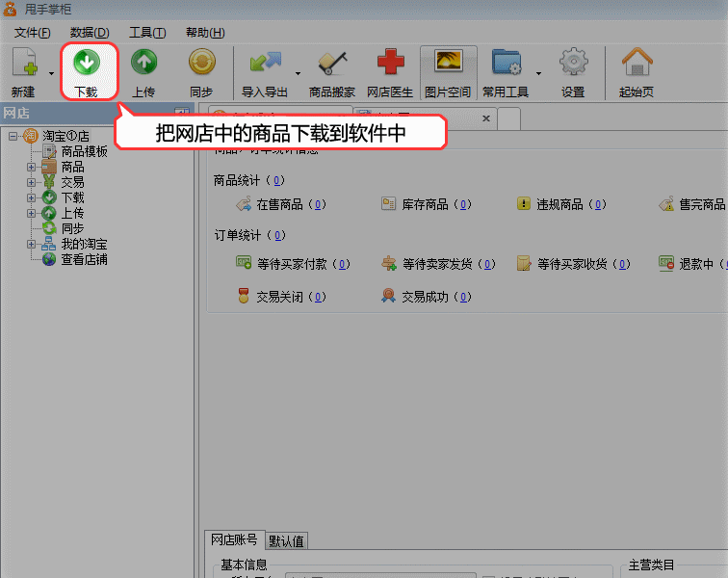The width and height of the screenshot is (728, 578).
Task: Click the 在售商品 count link
Action: [x=318, y=204]
